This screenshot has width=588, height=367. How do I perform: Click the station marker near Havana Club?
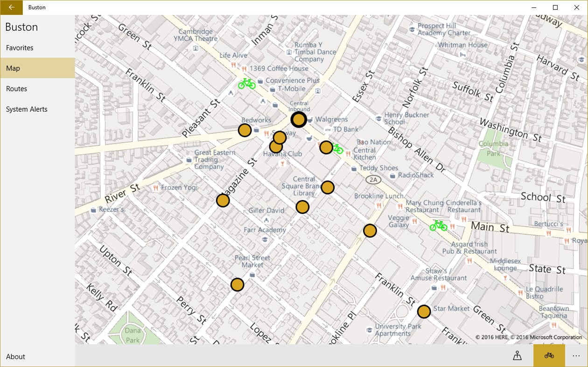click(276, 146)
